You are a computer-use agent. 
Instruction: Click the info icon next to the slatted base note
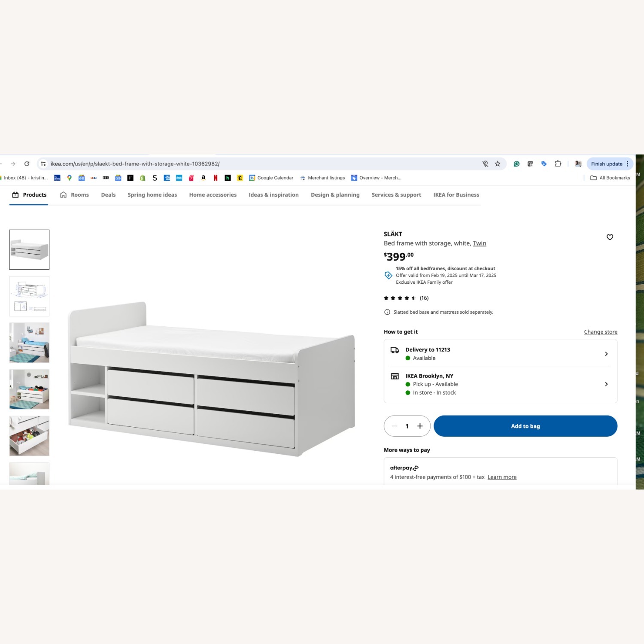(387, 312)
